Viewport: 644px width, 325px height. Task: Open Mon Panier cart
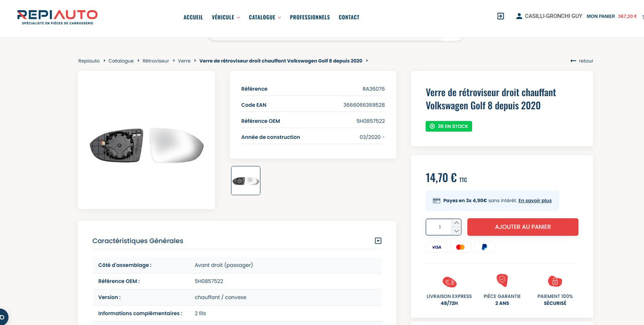pyautogui.click(x=601, y=17)
